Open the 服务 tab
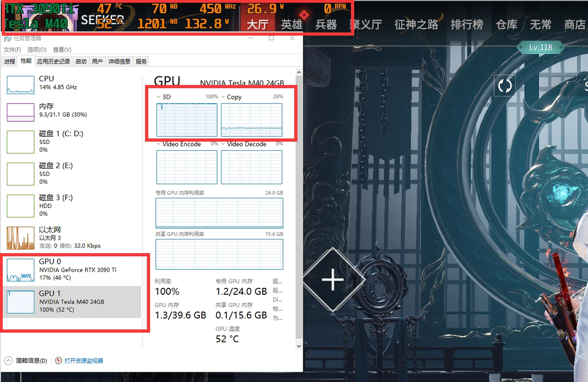Viewport: 588px width, 382px height. click(141, 62)
